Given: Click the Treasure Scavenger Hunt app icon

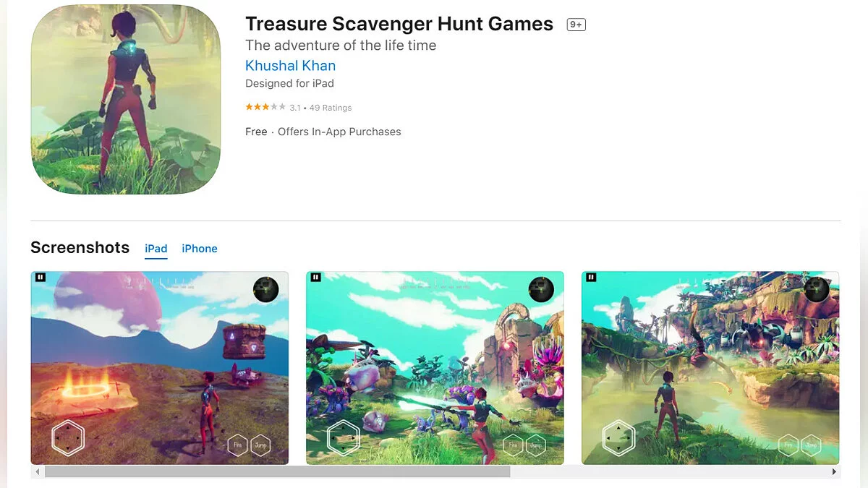Looking at the screenshot, I should tap(126, 99).
